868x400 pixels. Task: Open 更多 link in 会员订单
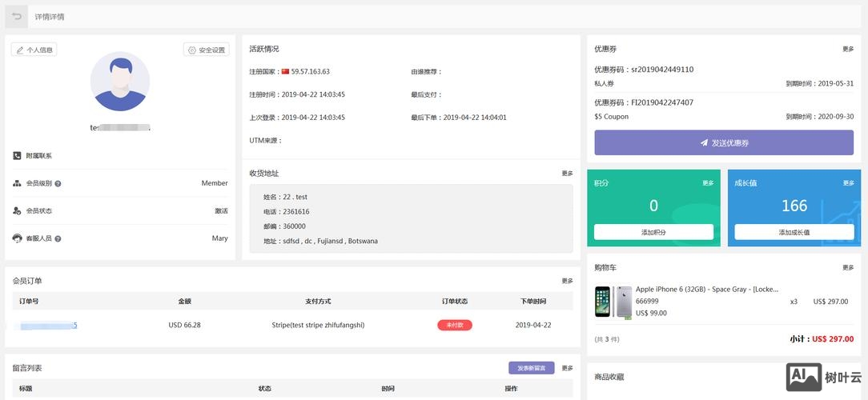click(x=568, y=281)
